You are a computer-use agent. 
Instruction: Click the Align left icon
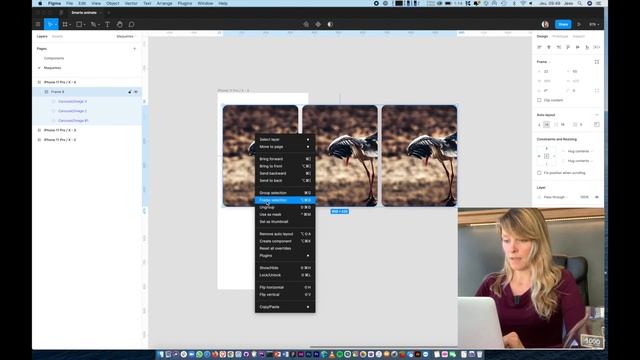[539, 47]
